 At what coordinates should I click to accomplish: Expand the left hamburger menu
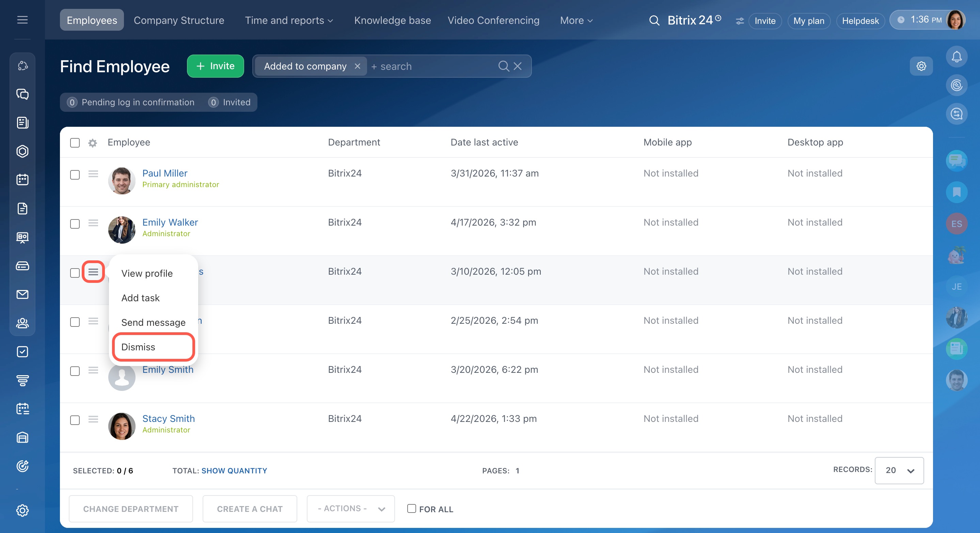tap(22, 20)
